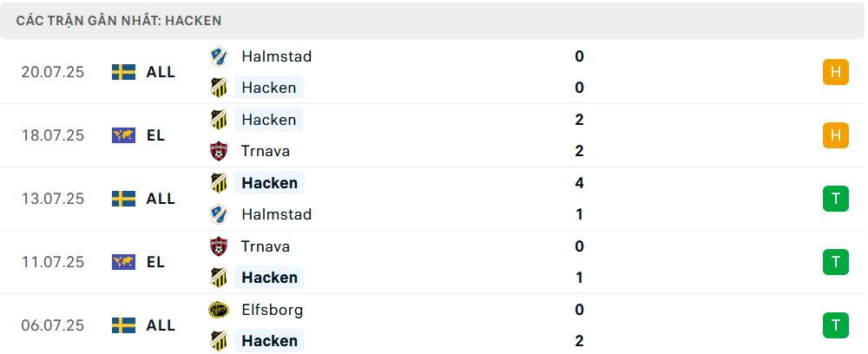Click the orange H badge for the Hacken–Trnava draw

click(x=835, y=135)
